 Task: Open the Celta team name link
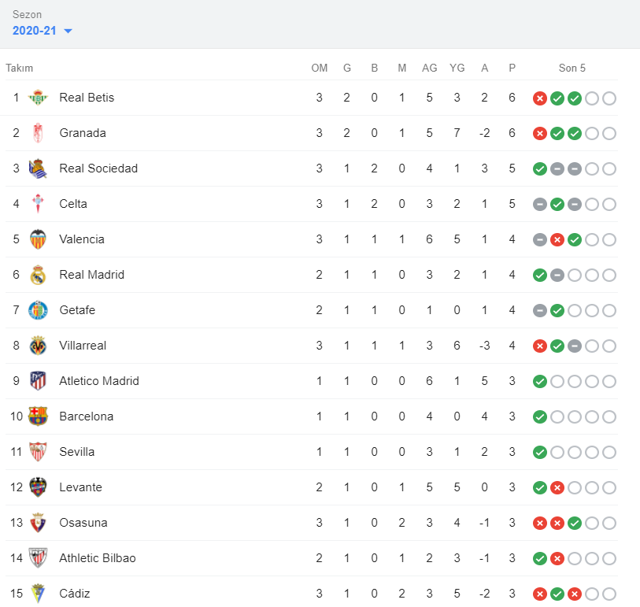click(73, 204)
